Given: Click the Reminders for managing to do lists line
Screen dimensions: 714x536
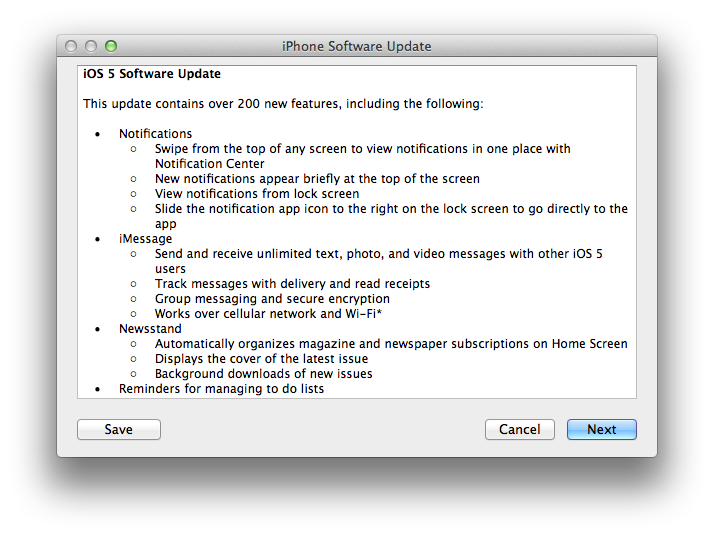Looking at the screenshot, I should tap(221, 388).
